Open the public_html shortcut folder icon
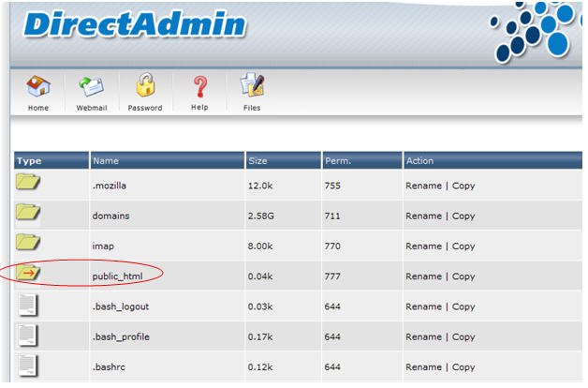Screen dimensions: 588x388 point(28,273)
